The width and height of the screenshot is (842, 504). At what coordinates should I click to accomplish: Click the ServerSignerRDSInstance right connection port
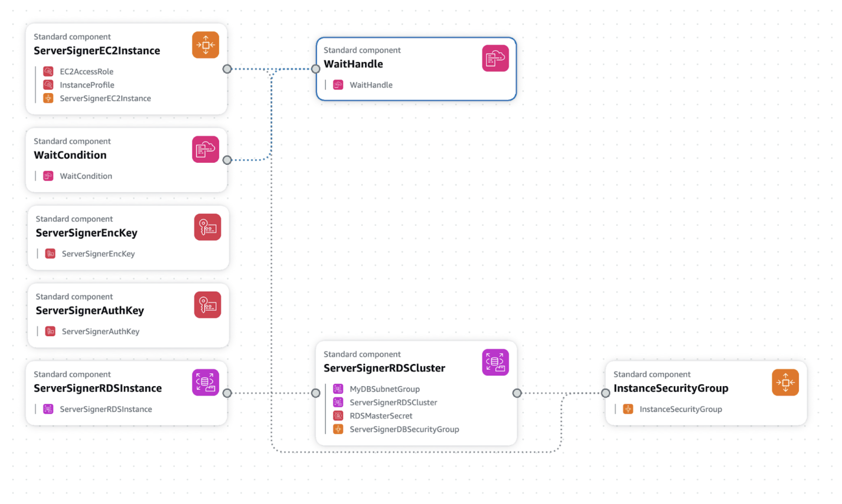point(227,393)
